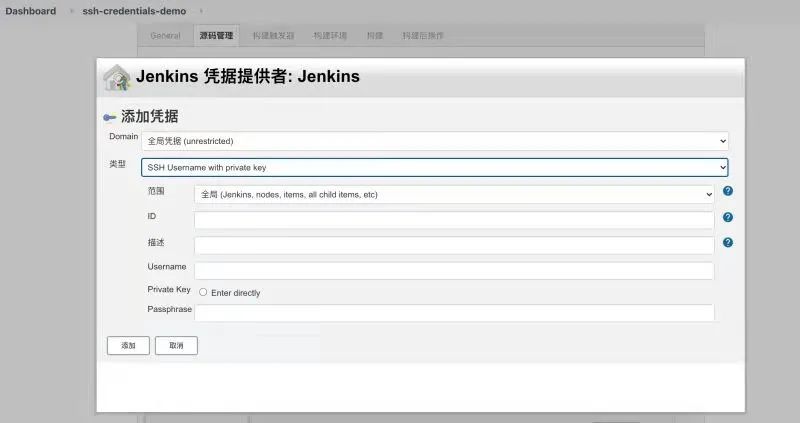This screenshot has height=423, width=800.
Task: Focus the Username input field
Action: point(454,271)
